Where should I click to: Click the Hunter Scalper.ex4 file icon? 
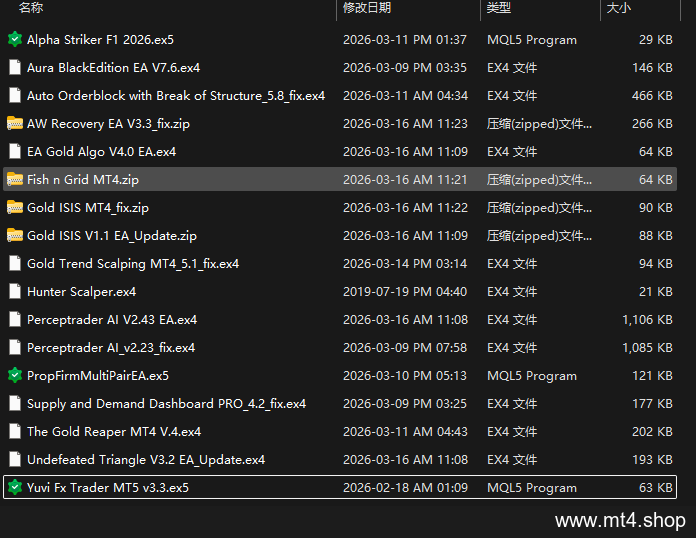[x=15, y=291]
